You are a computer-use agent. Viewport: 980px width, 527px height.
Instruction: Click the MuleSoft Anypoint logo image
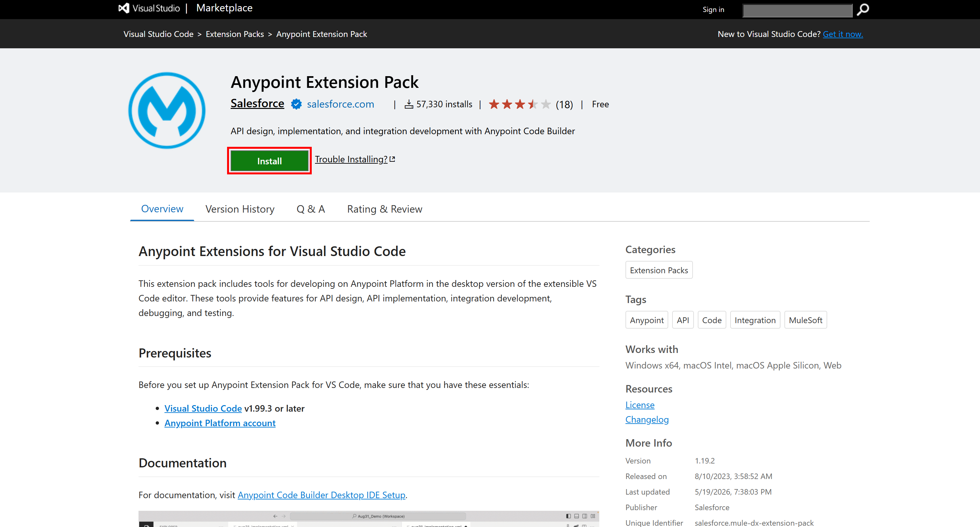[167, 111]
